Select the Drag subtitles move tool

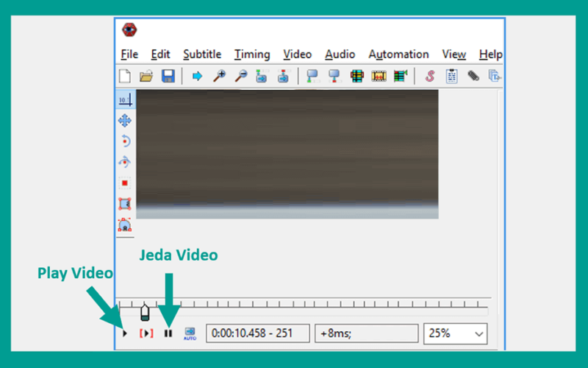point(124,121)
